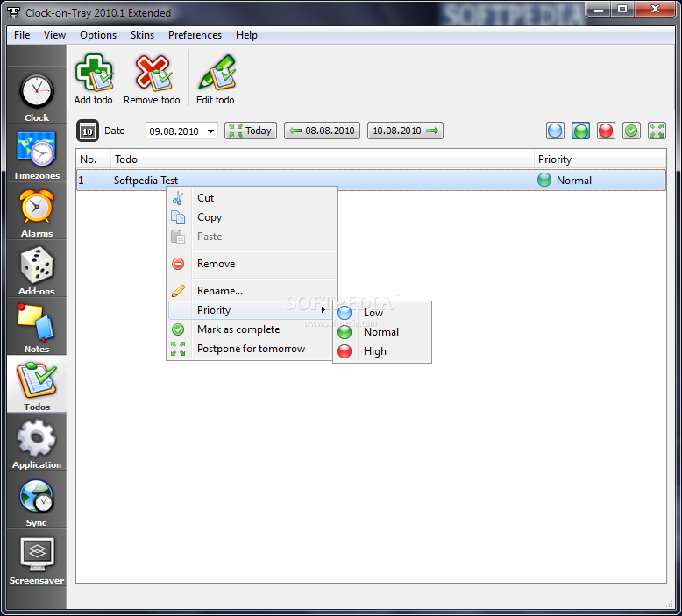Viewport: 682px width, 616px height.
Task: Select the Softpedia Test todo row
Action: [371, 180]
